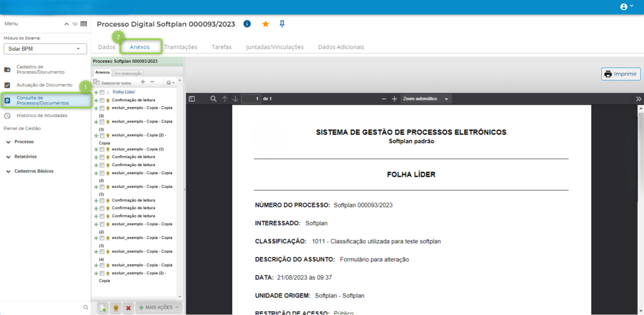Focus the menu search field at bottom left
The width and height of the screenshot is (644, 315).
tap(41, 307)
